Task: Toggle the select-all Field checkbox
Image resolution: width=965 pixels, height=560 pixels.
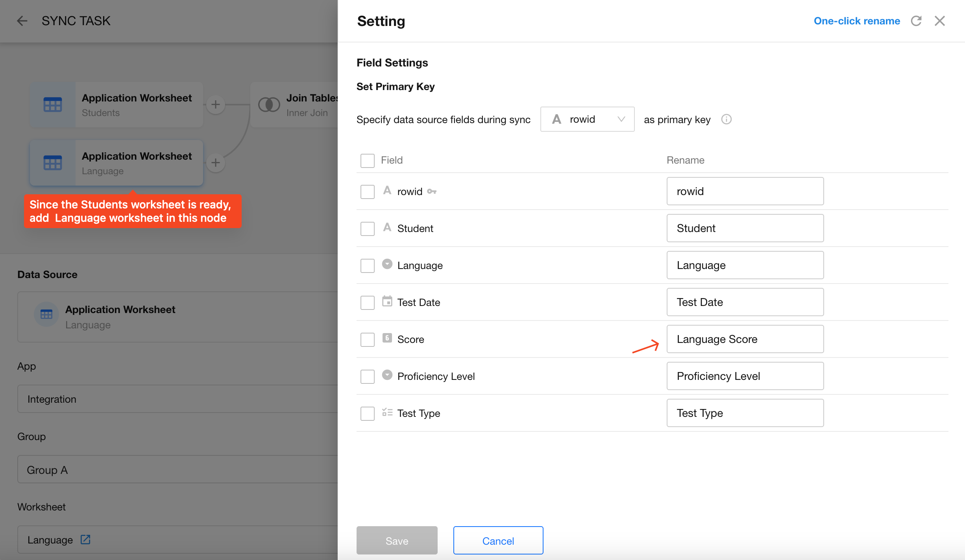Action: (x=367, y=160)
